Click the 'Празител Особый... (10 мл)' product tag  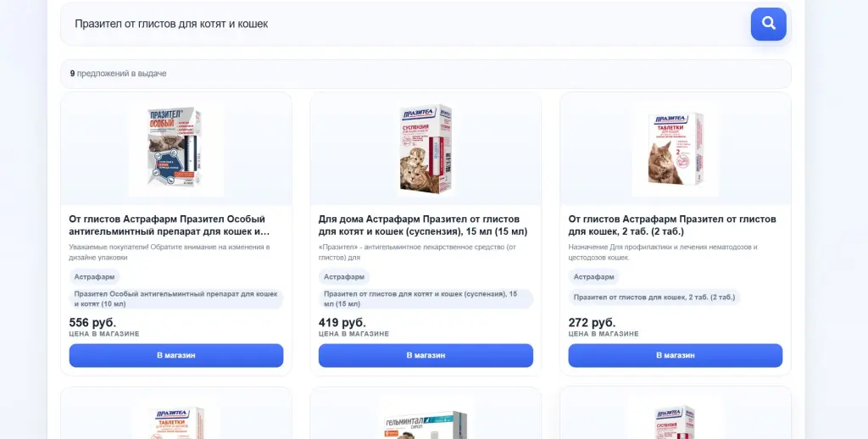pyautogui.click(x=176, y=298)
